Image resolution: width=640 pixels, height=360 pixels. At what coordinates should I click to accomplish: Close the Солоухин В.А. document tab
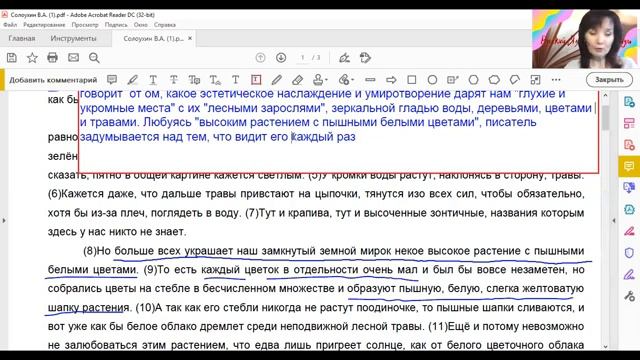click(190, 38)
